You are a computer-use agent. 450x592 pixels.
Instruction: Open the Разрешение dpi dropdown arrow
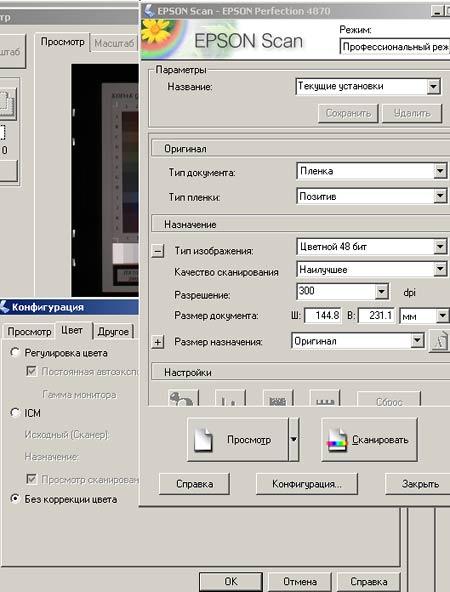click(382, 291)
